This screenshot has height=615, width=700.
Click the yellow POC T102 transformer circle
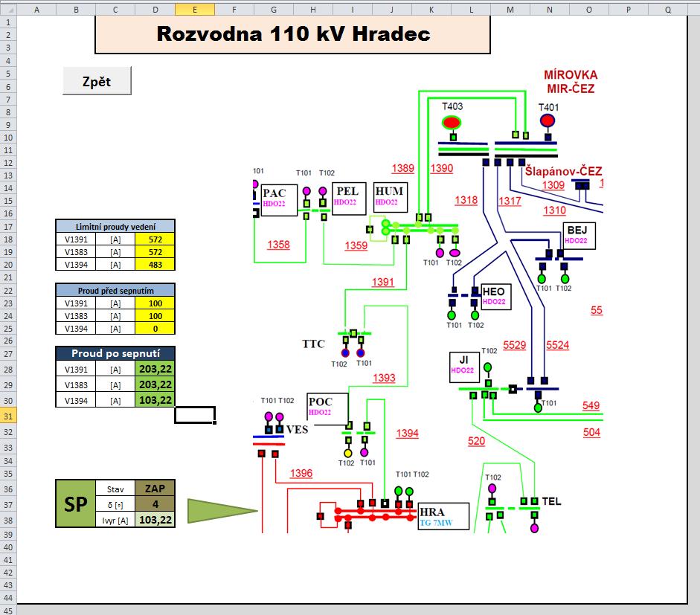347,454
